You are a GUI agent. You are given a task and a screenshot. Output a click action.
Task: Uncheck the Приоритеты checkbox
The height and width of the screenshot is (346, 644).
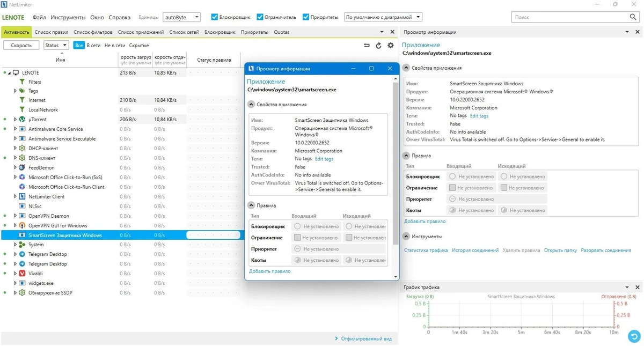tap(306, 17)
